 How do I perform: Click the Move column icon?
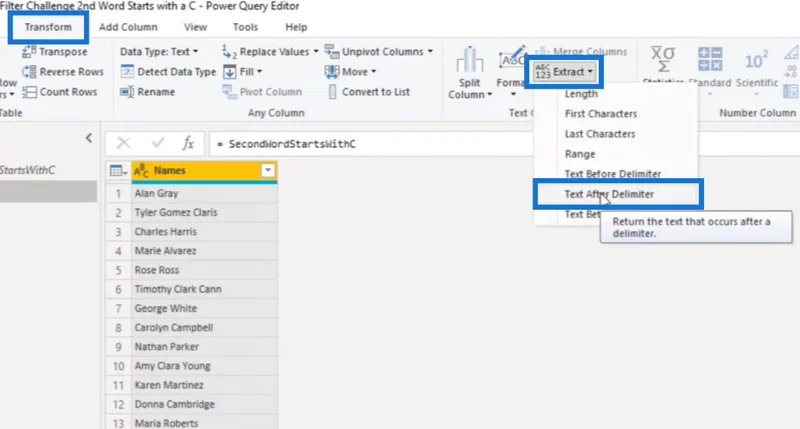coord(332,71)
